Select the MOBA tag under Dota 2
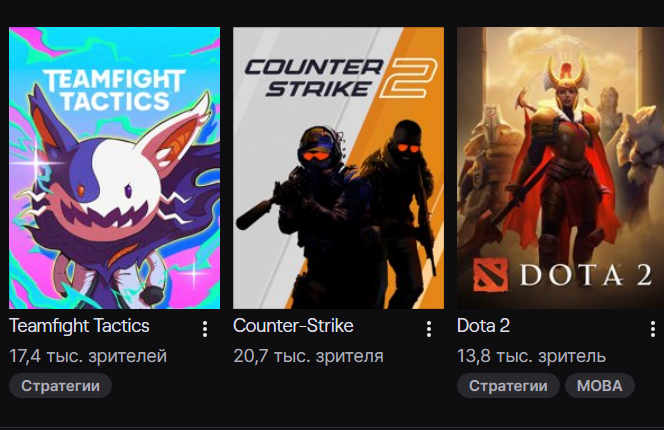 click(600, 386)
